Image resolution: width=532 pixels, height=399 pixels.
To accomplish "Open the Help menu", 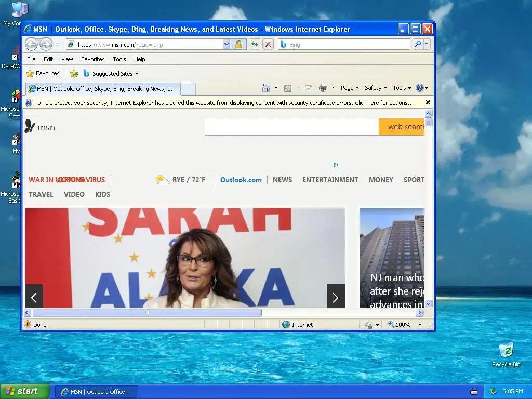I will (139, 59).
